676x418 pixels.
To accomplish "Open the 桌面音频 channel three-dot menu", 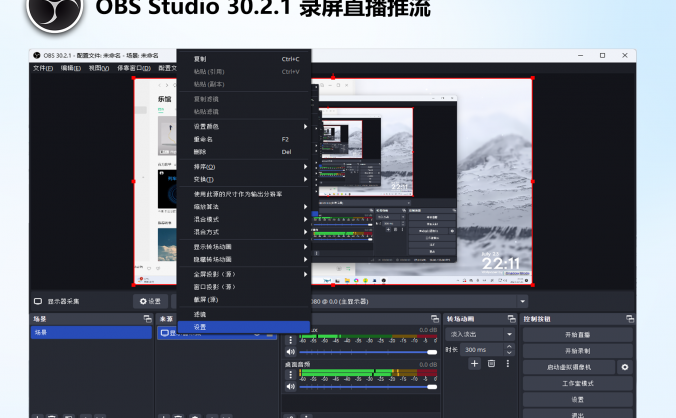I will click(291, 374).
